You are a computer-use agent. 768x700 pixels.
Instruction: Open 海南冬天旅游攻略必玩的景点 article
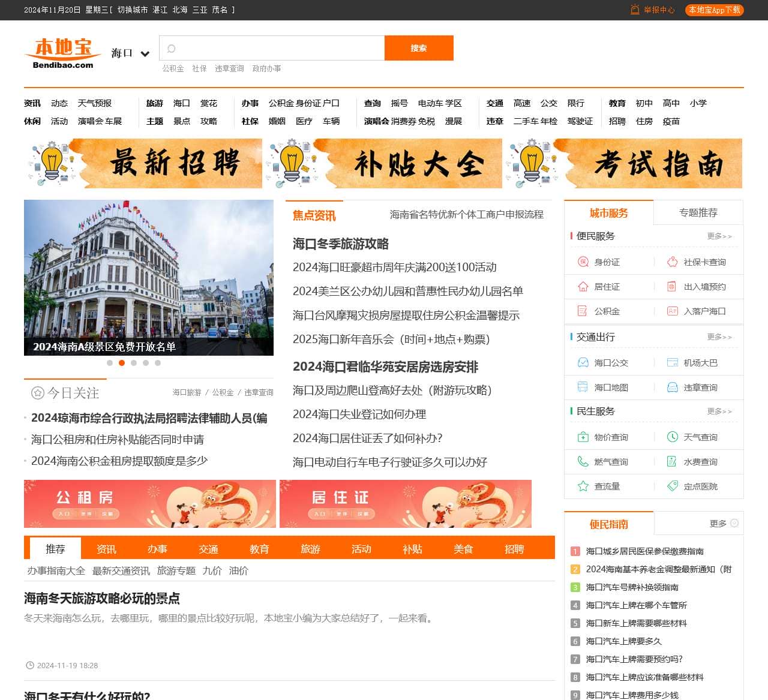pyautogui.click(x=102, y=598)
